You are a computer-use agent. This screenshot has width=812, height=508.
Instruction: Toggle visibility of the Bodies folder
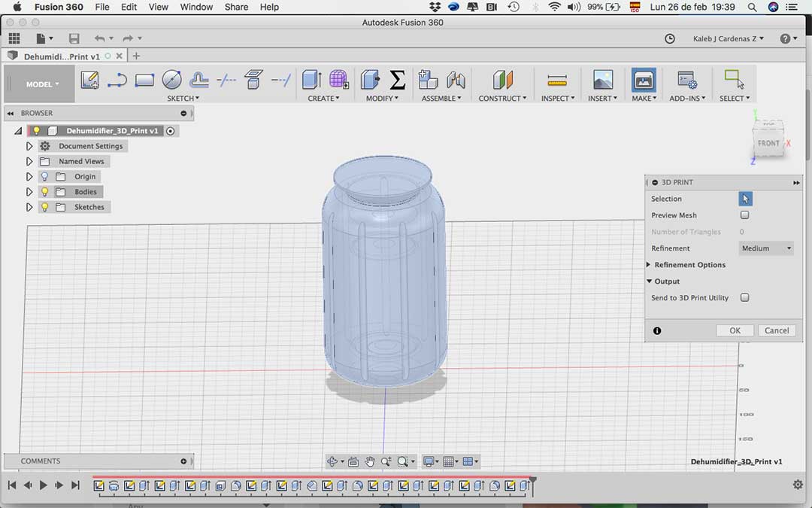[44, 192]
